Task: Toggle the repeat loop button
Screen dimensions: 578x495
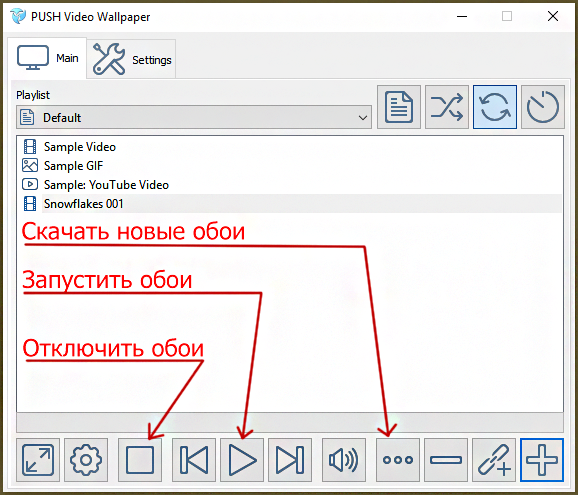Action: click(495, 107)
